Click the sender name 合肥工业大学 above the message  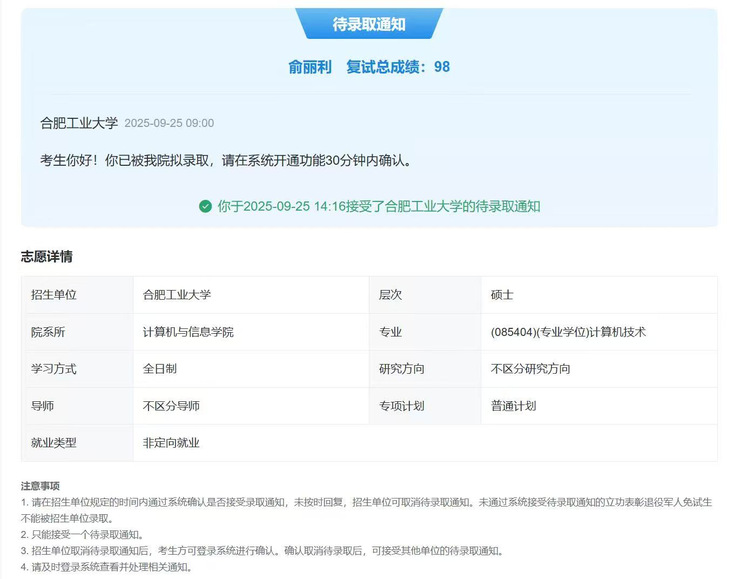click(x=79, y=123)
